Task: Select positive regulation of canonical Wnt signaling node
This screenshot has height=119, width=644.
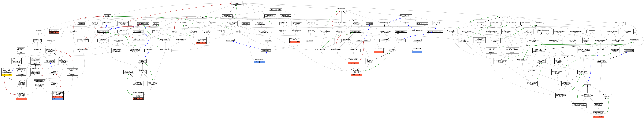Action: click(138, 95)
